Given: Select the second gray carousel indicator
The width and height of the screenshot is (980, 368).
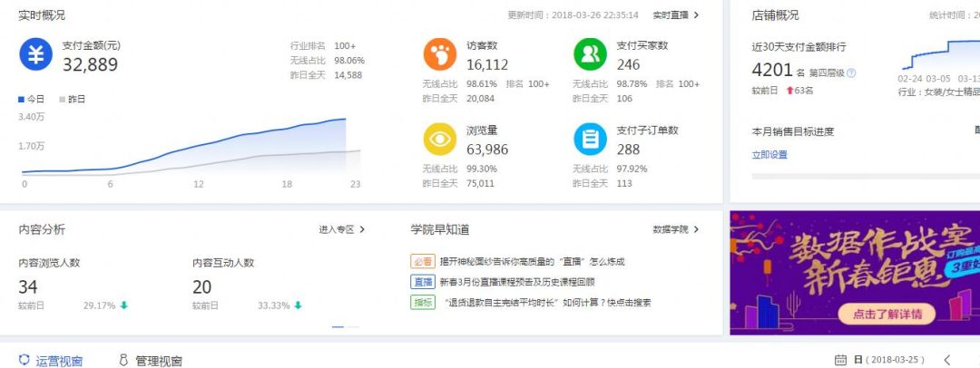Looking at the screenshot, I should pyautogui.click(x=353, y=327).
